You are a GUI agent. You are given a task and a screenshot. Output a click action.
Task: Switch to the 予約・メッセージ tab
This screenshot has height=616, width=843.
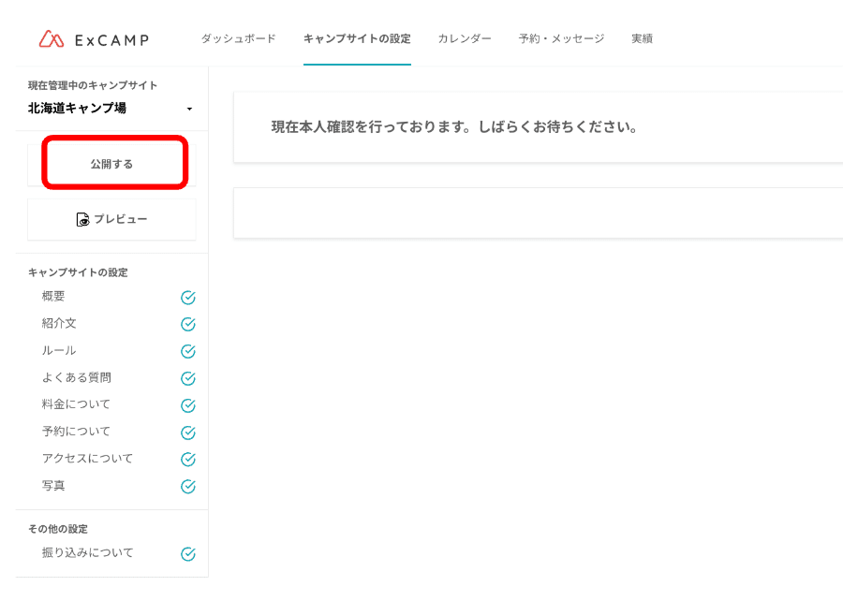(560, 39)
